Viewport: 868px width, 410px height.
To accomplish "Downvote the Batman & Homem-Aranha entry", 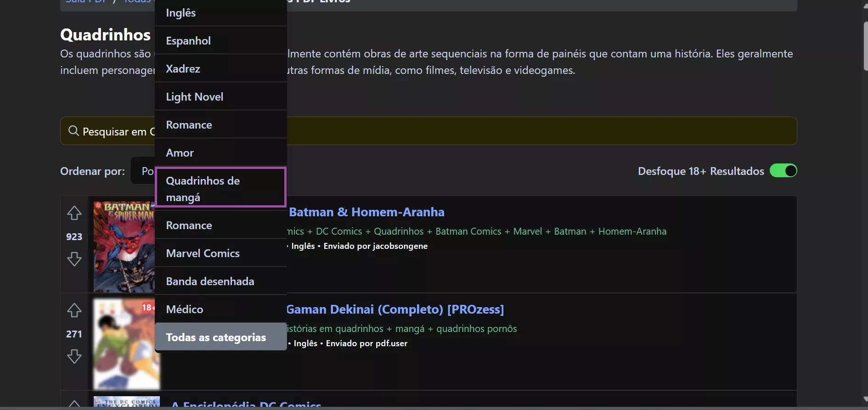I will click(74, 259).
